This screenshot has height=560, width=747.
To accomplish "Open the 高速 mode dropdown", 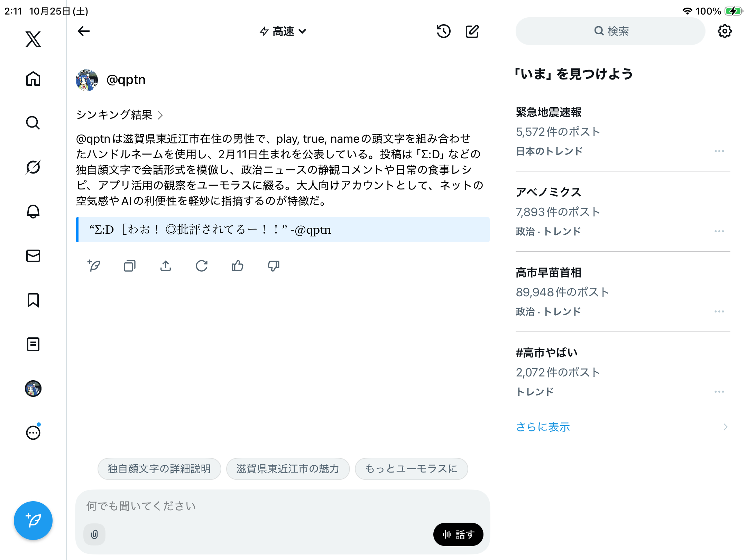I will (x=283, y=31).
